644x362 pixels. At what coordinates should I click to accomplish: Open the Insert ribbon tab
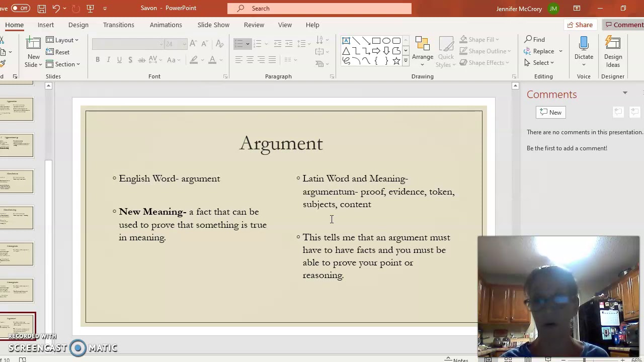46,25
